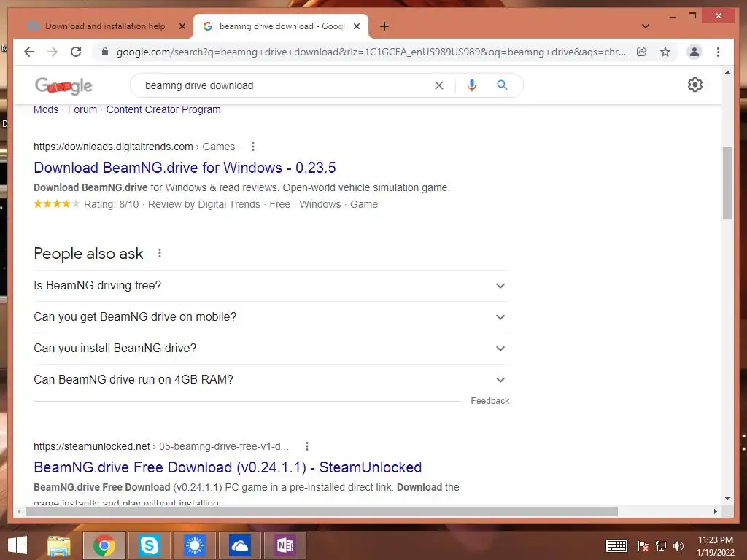Open options for digitaltrends result

[253, 147]
